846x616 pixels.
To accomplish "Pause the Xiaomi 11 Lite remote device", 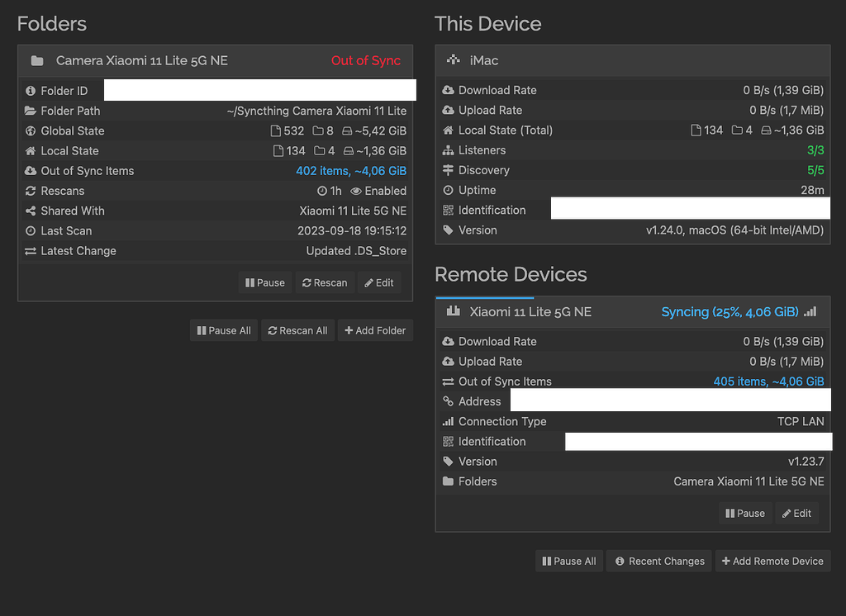I will click(x=744, y=513).
